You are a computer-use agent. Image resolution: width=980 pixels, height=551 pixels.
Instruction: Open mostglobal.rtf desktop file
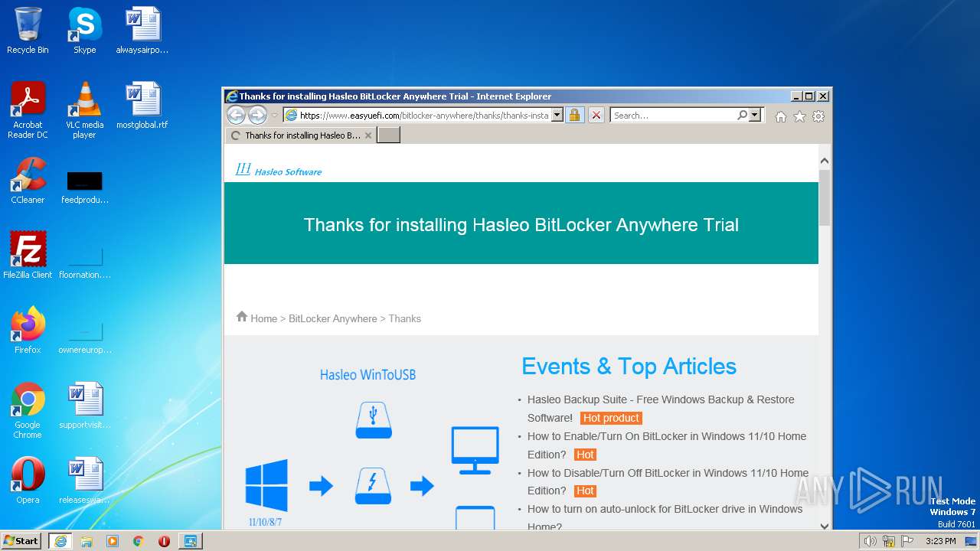(x=142, y=106)
